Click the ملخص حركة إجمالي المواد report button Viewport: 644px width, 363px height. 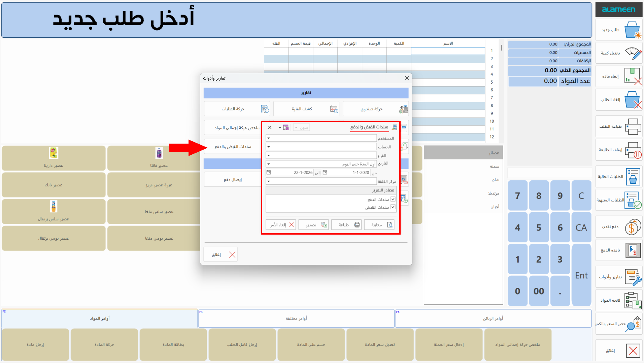pyautogui.click(x=233, y=128)
